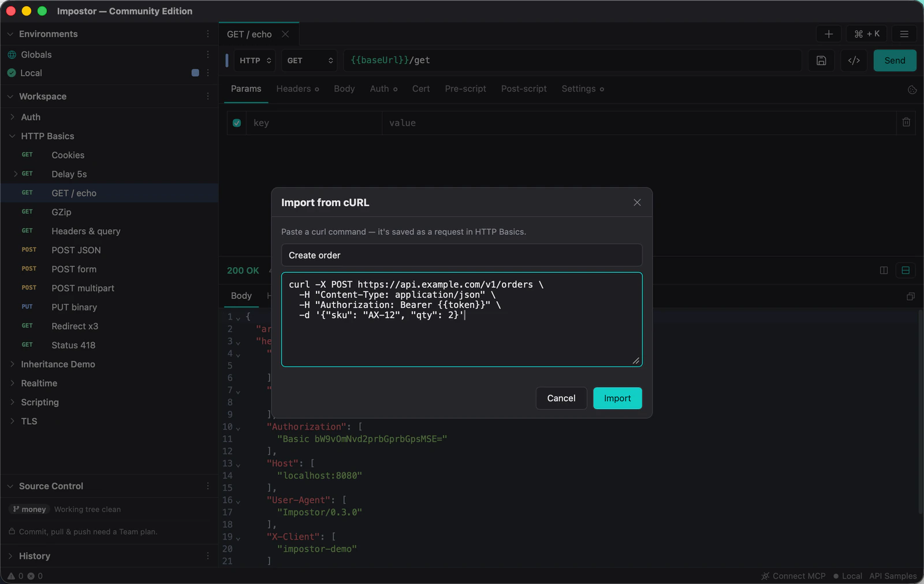
Task: Open Environments section options menu
Action: tap(208, 34)
